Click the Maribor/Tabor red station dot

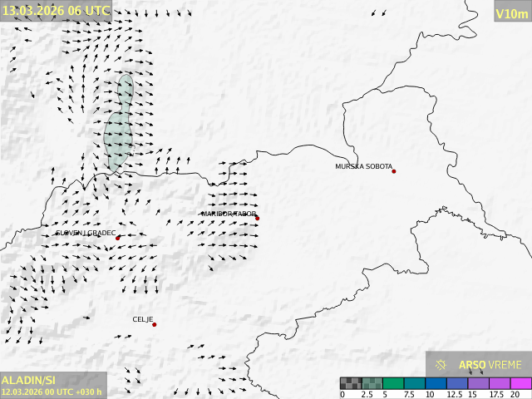[x=257, y=219]
